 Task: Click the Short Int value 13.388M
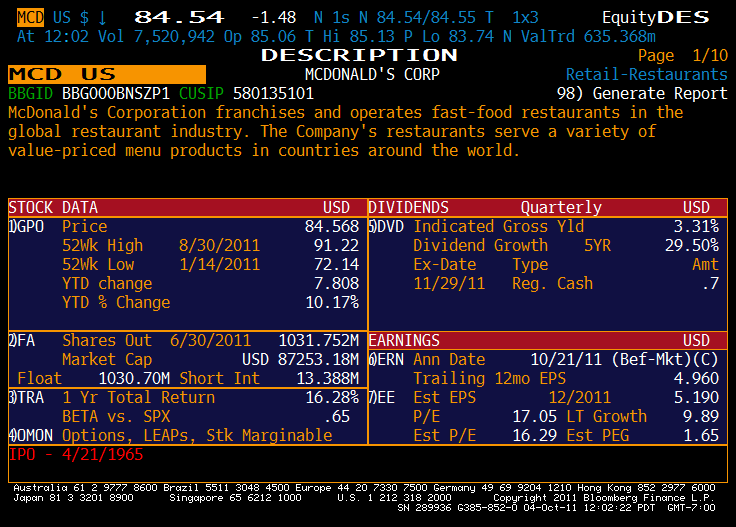328,378
